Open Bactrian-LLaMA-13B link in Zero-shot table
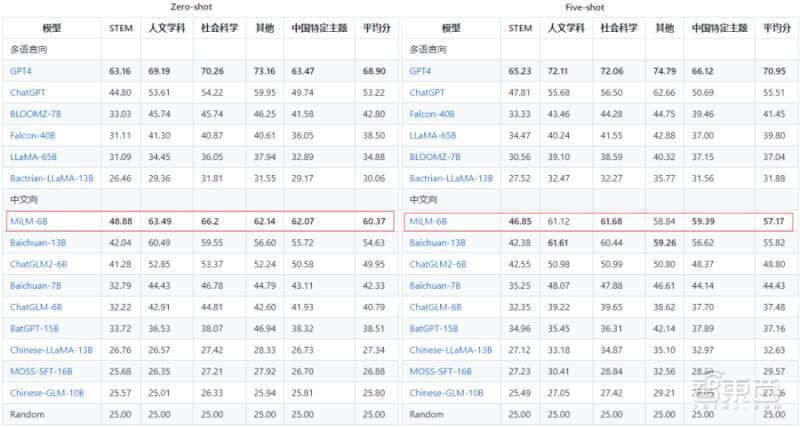Viewport: 800px width, 427px height. pos(52,178)
